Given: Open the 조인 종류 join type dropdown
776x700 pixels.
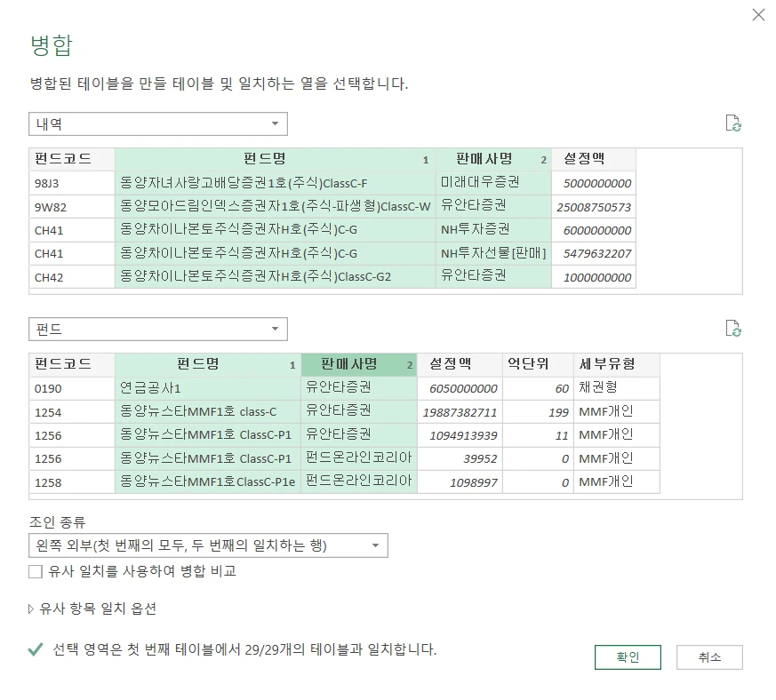Looking at the screenshot, I should (208, 545).
